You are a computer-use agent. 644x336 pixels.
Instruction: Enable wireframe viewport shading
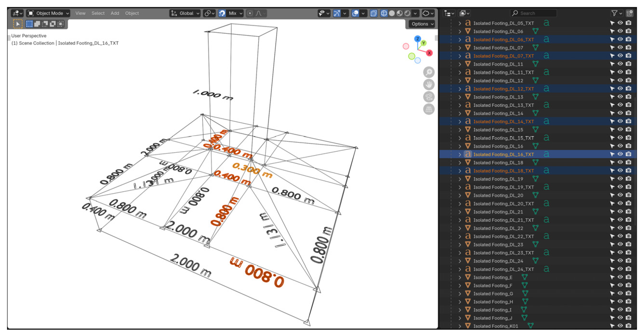[x=384, y=13]
